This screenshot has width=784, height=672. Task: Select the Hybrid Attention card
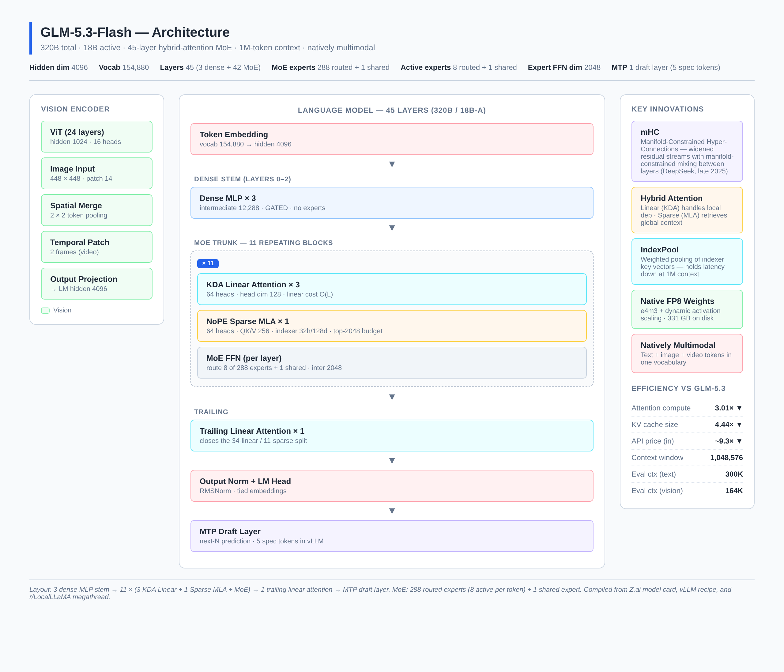[687, 210]
